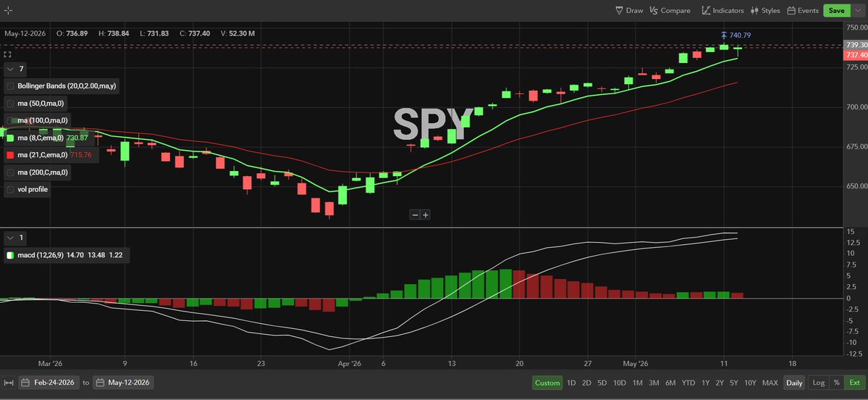Open the Events menu
The width and height of the screenshot is (868, 400).
point(803,11)
